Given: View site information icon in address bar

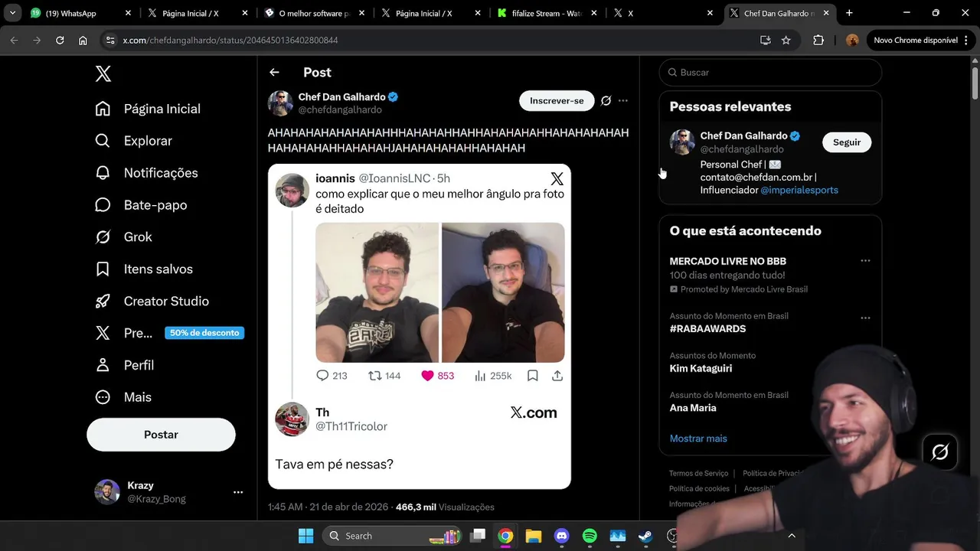Looking at the screenshot, I should (110, 40).
